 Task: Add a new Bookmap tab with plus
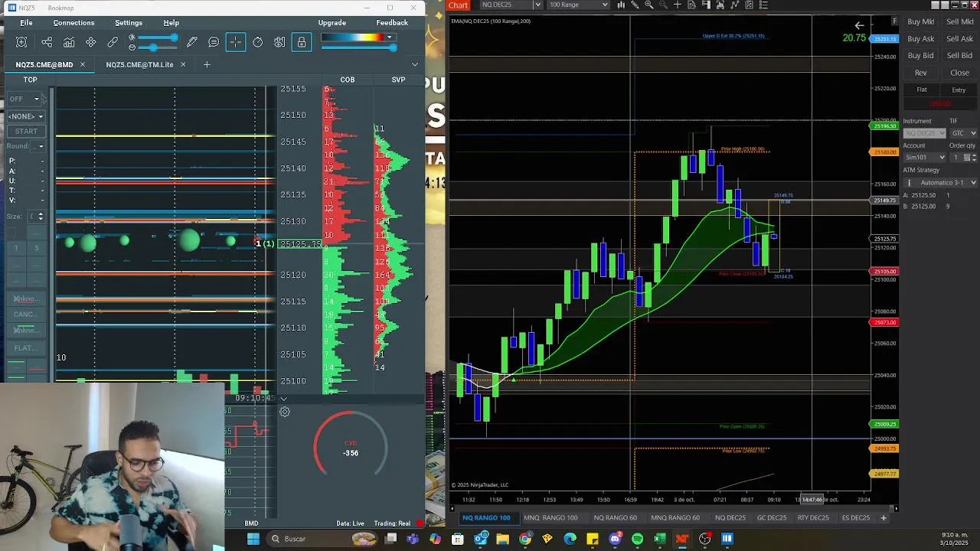coord(207,65)
